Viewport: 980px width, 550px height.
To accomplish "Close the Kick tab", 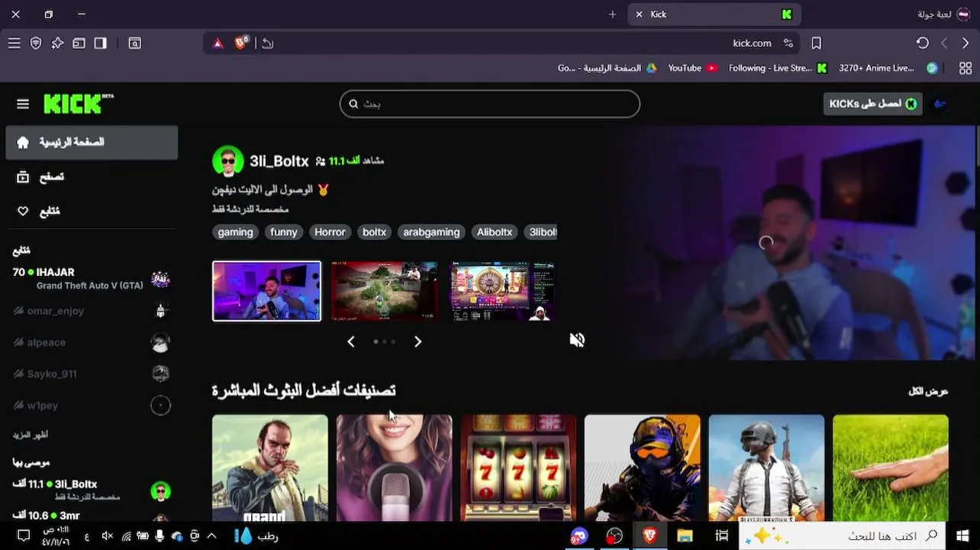I will point(639,15).
